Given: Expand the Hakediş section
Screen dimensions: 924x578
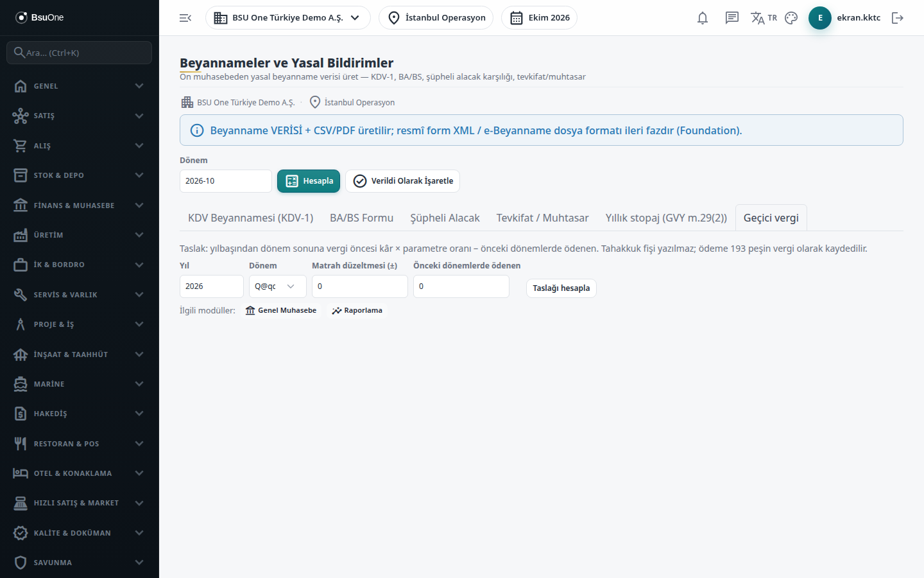Looking at the screenshot, I should 80,414.
